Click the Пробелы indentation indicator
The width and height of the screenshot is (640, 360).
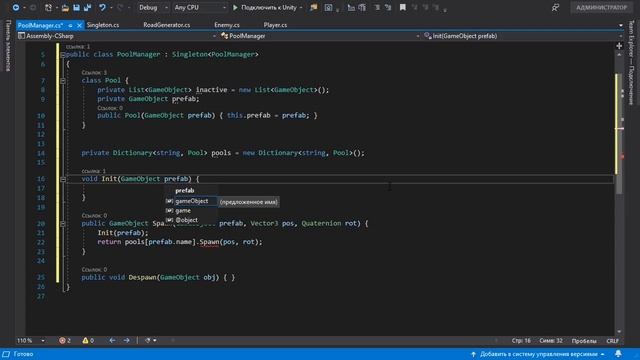pyautogui.click(x=584, y=341)
